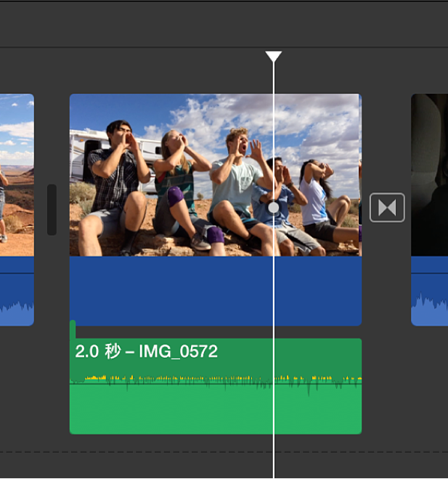This screenshot has height=479, width=448.
Task: Click the green connection tab above the IMG_0572 clip
Action: (x=73, y=329)
